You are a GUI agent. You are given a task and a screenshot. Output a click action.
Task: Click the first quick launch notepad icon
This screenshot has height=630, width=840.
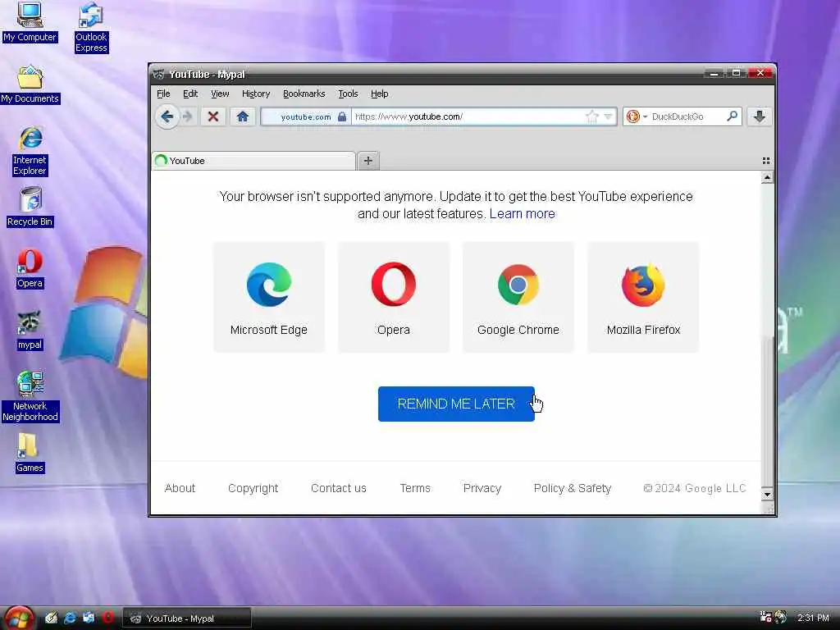51,618
